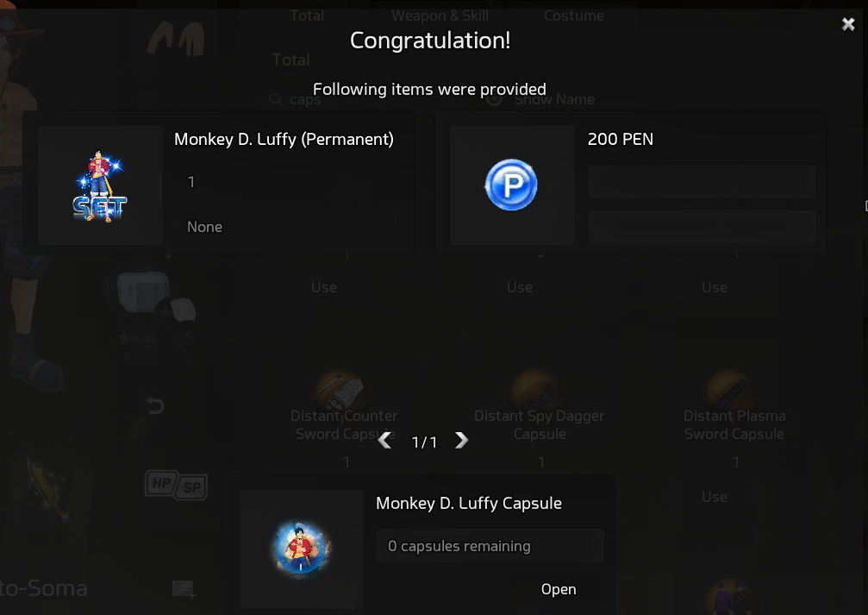Select the Distant Plasma Sword Capsule icon
Screen dimensions: 868x615
pos(732,391)
